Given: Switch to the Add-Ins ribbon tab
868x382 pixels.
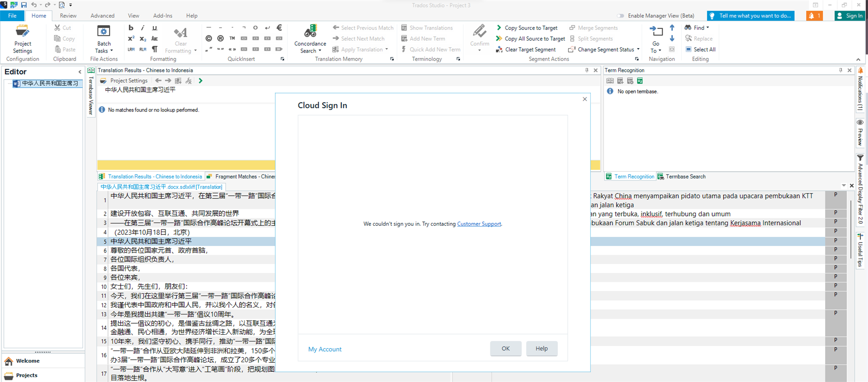Looking at the screenshot, I should (163, 16).
